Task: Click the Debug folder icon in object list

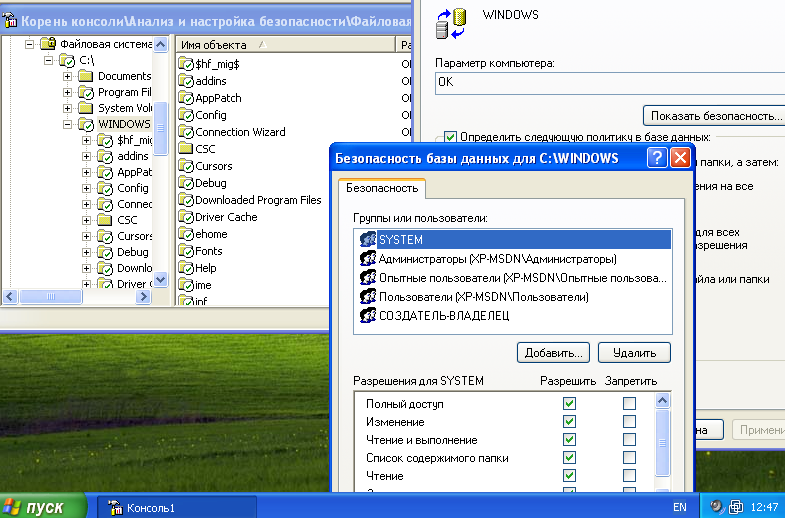Action: point(186,183)
